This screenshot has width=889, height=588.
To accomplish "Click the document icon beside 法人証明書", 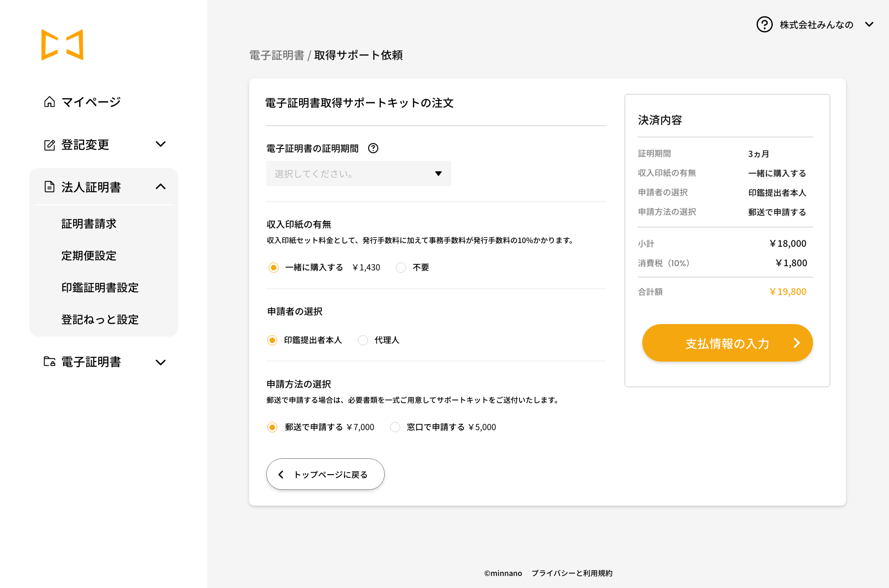I will click(50, 187).
